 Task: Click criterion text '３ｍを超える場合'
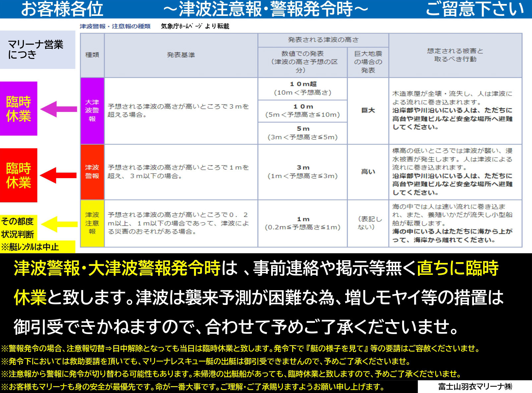(178, 111)
